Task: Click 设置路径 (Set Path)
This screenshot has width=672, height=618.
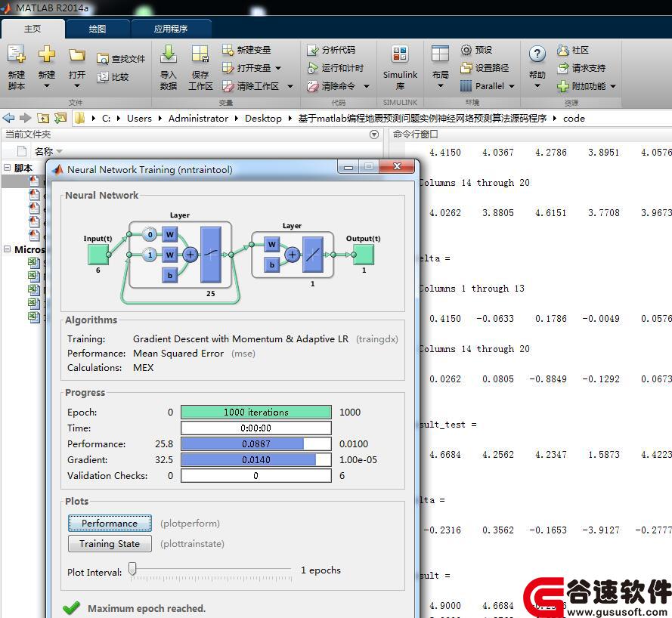Action: [485, 68]
